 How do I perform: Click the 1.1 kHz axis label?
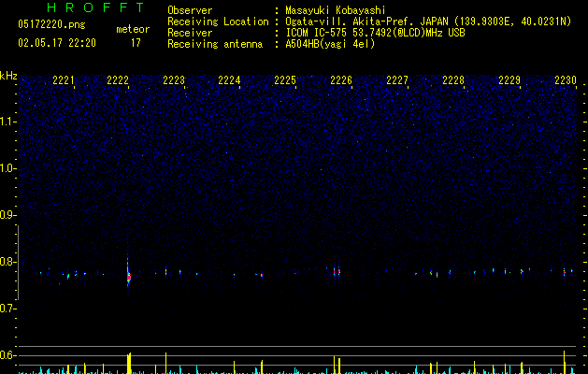coord(8,122)
